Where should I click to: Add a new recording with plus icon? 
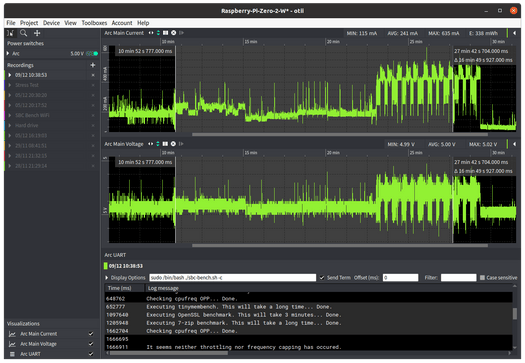[x=93, y=65]
